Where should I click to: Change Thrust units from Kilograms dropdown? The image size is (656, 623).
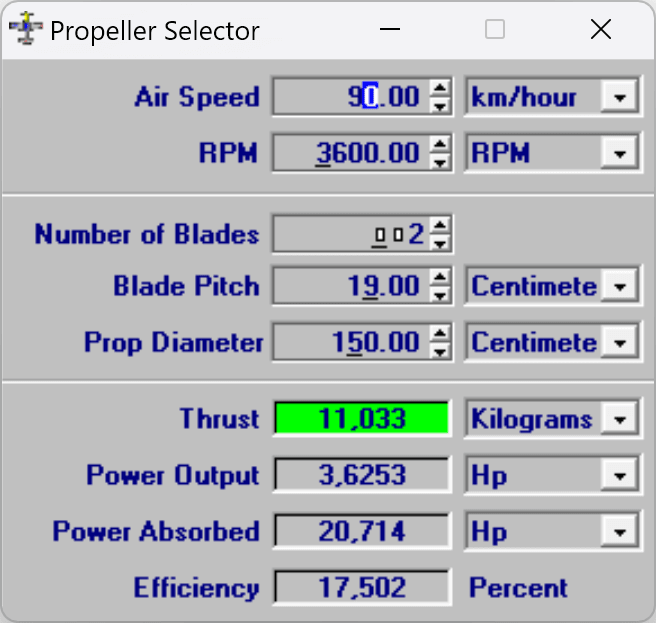(622, 419)
